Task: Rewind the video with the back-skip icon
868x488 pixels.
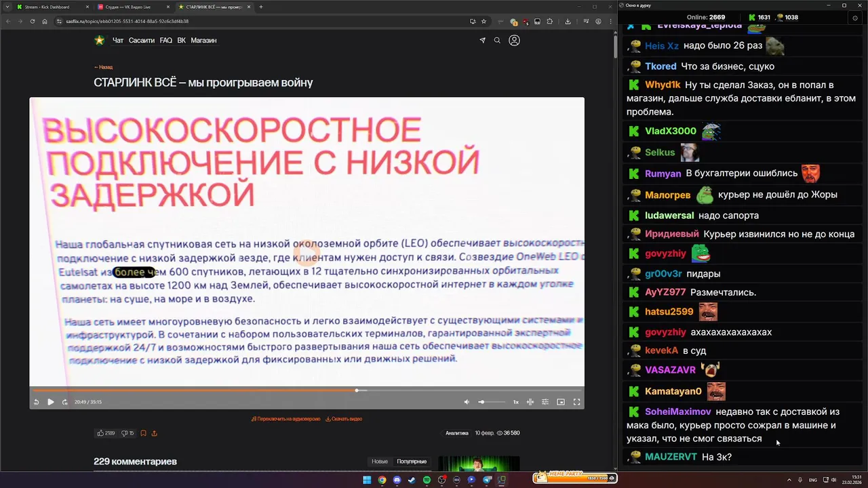Action: pos(36,402)
